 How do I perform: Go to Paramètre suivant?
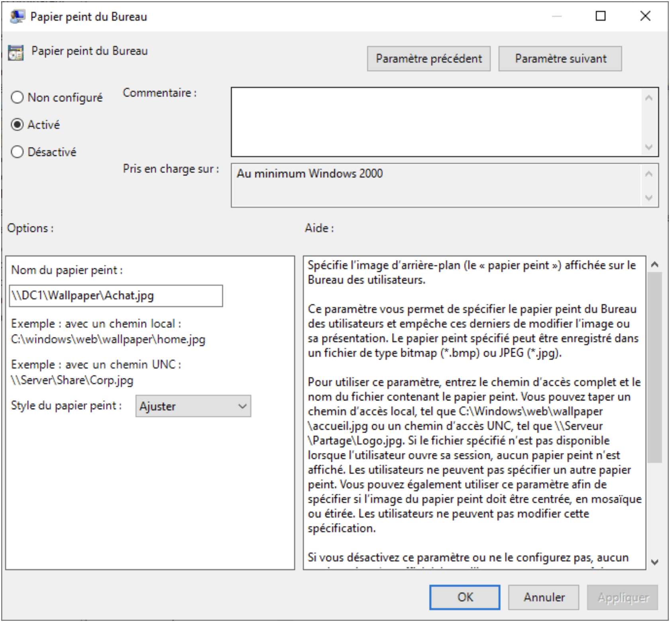560,59
